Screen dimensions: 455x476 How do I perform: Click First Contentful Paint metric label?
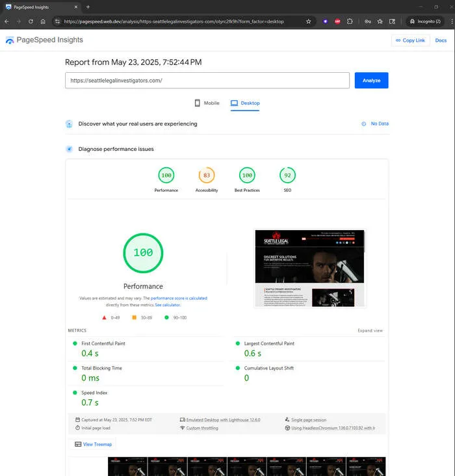[103, 343]
